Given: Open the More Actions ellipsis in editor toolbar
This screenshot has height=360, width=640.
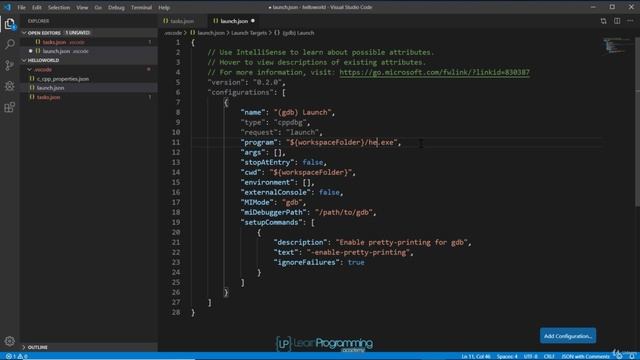Looking at the screenshot, I should pos(630,21).
